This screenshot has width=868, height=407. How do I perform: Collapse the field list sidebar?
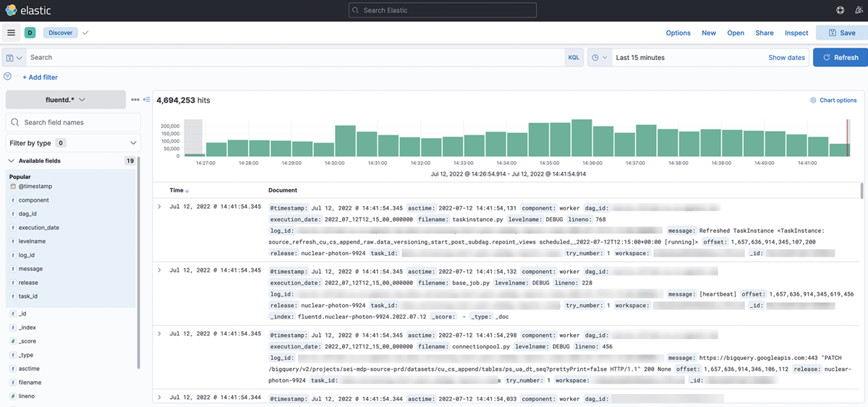pyautogui.click(x=146, y=100)
